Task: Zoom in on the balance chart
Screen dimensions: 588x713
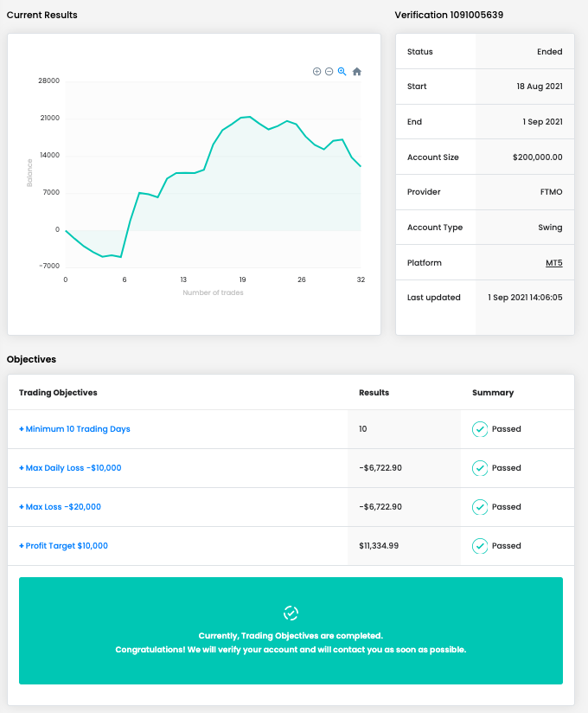Action: pyautogui.click(x=316, y=72)
